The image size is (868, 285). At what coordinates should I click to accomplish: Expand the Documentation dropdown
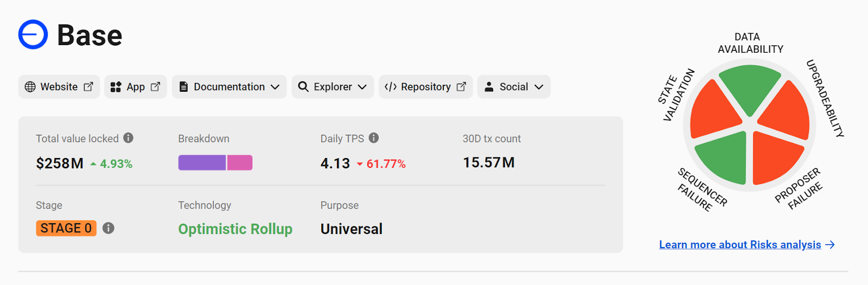[x=229, y=87]
